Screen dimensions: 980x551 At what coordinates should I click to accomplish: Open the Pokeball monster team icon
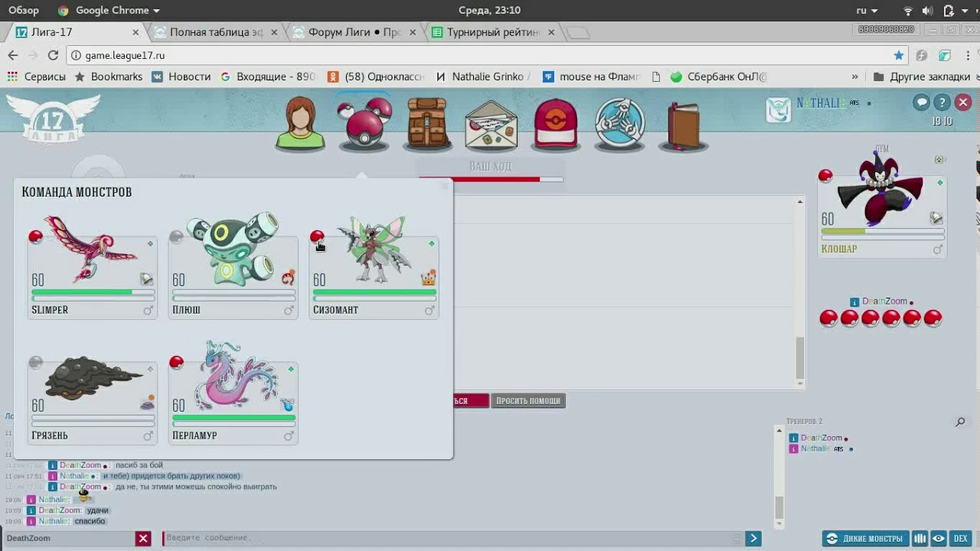tap(364, 122)
